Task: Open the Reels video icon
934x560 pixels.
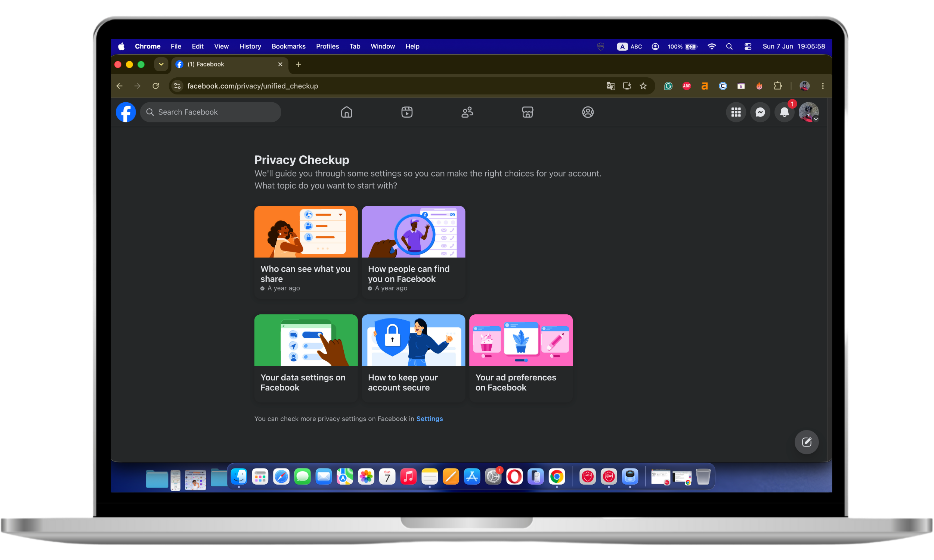Action: tap(407, 112)
